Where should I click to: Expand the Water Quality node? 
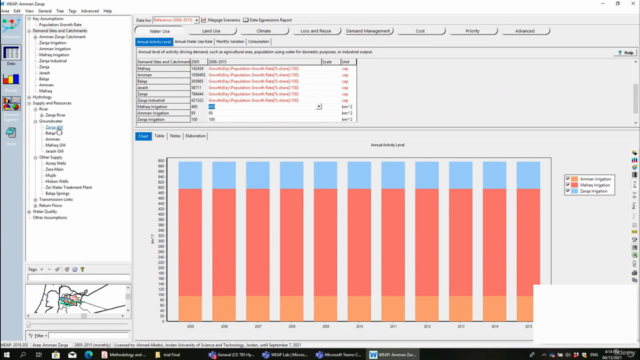click(29, 212)
